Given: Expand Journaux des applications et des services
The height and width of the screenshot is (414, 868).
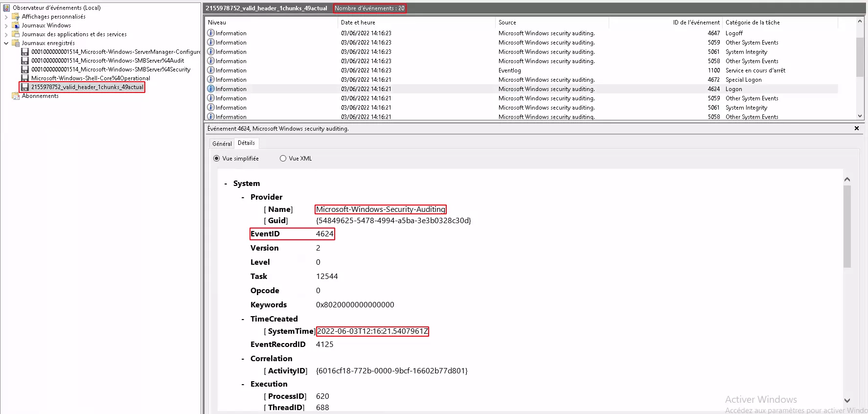Looking at the screenshot, I should pos(6,34).
